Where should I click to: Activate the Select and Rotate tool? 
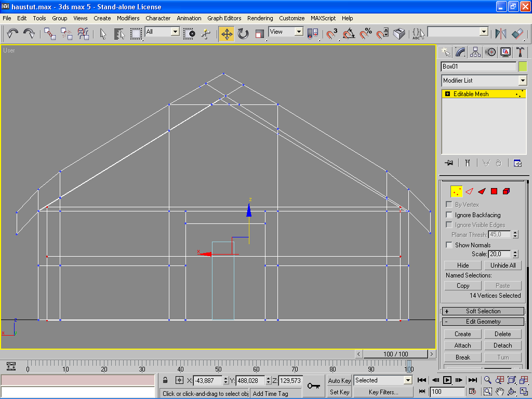pyautogui.click(x=243, y=34)
